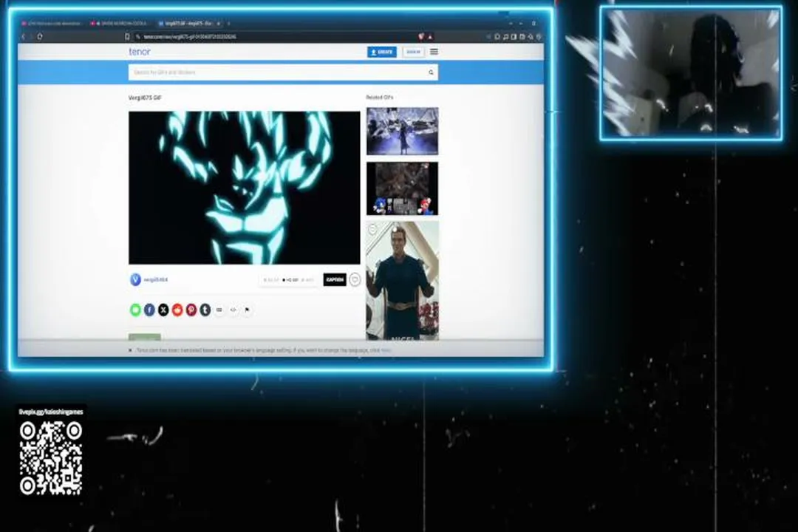
Task: Share GIF on Reddit
Action: (x=177, y=310)
